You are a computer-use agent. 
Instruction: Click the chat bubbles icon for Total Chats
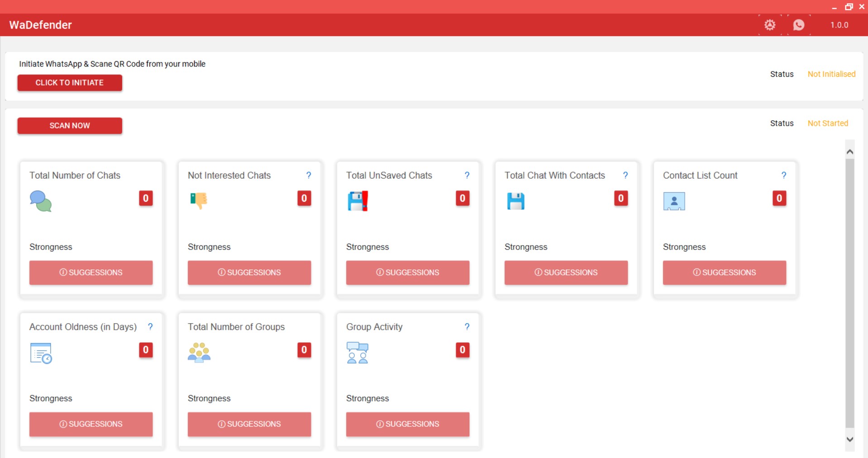pyautogui.click(x=41, y=201)
